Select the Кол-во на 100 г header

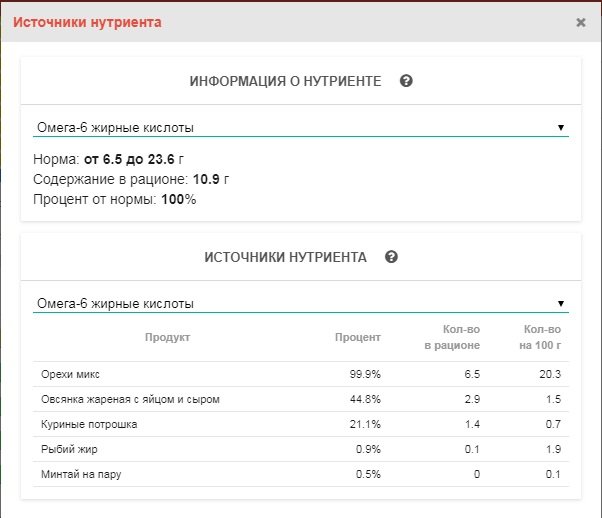click(541, 337)
